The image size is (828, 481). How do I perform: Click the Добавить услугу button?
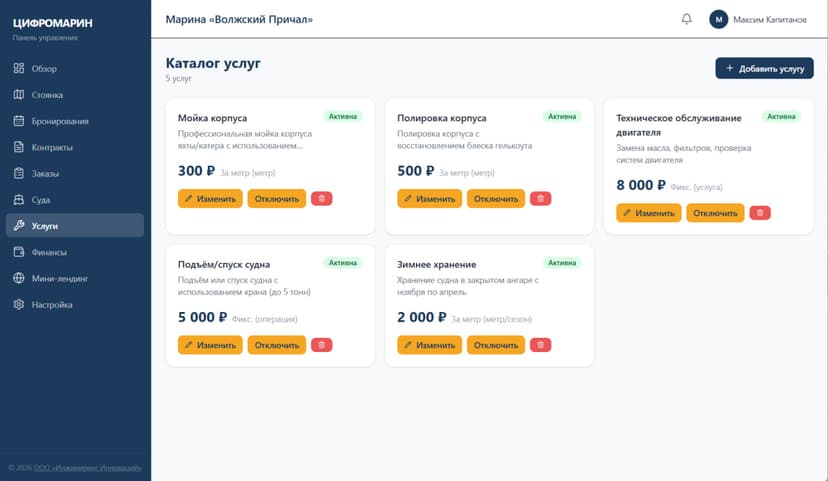click(x=764, y=69)
